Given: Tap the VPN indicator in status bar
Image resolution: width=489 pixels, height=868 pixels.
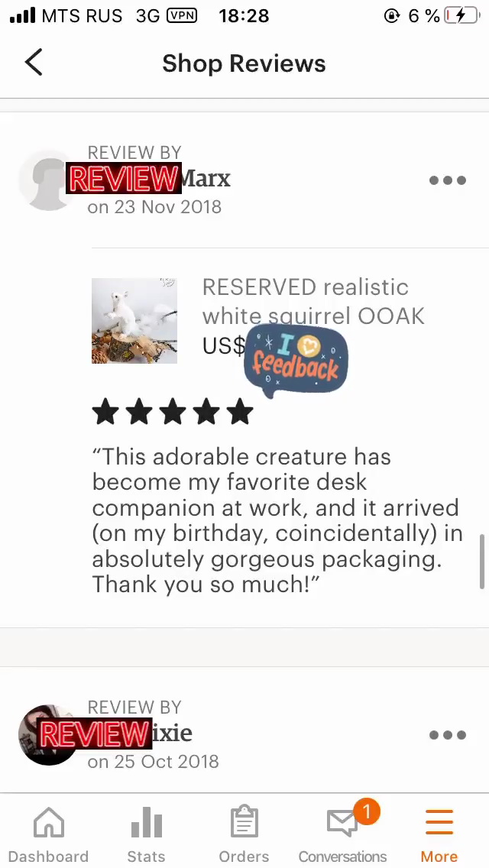Looking at the screenshot, I should (182, 15).
